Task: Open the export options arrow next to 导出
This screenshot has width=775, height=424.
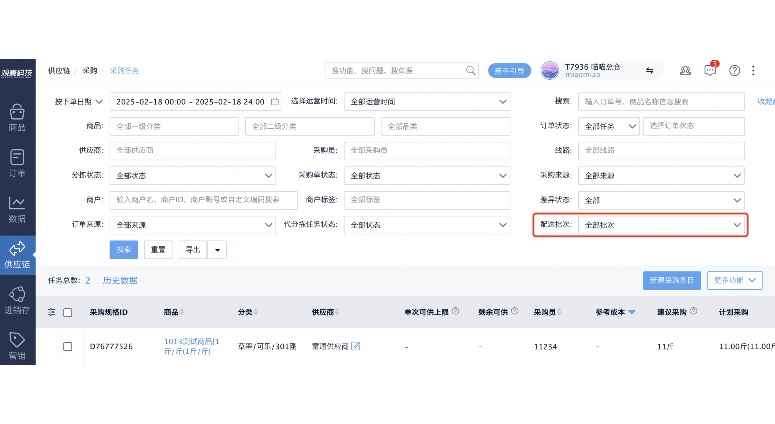Action: (217, 250)
